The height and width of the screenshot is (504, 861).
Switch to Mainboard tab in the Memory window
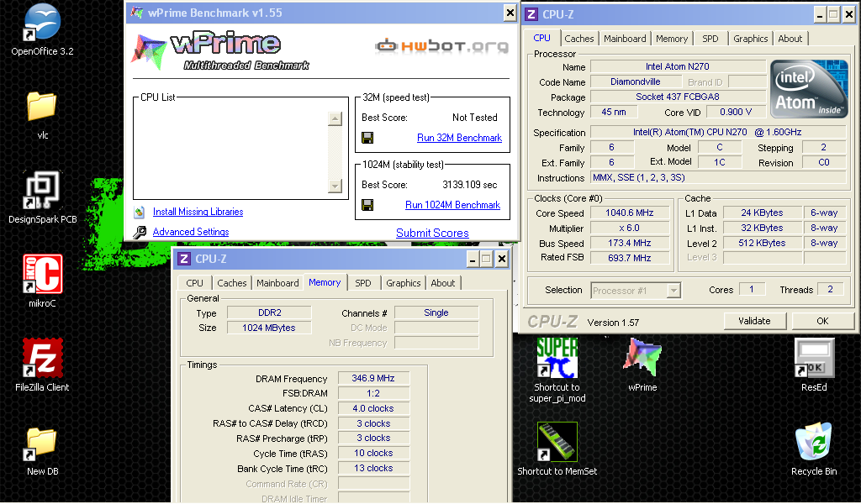tap(277, 283)
